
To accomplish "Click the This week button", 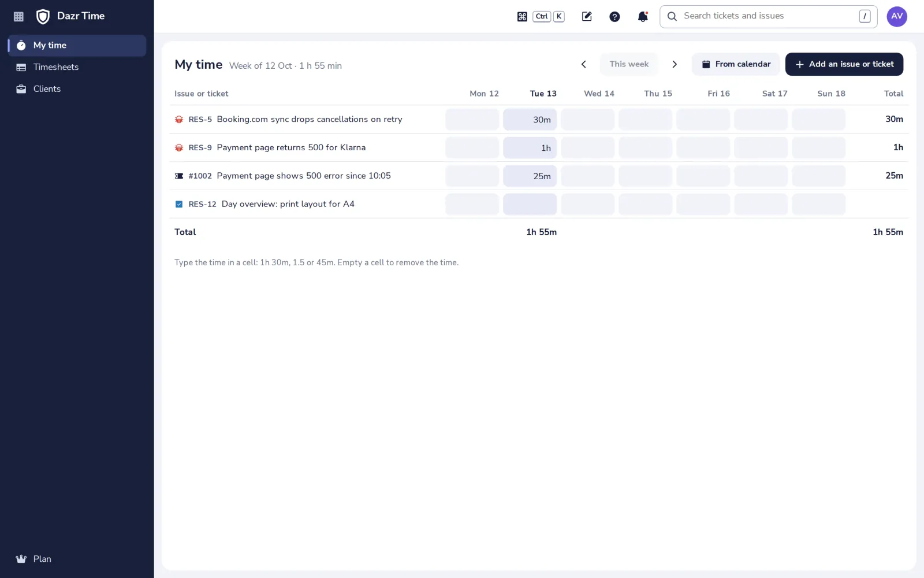I will pos(629,64).
